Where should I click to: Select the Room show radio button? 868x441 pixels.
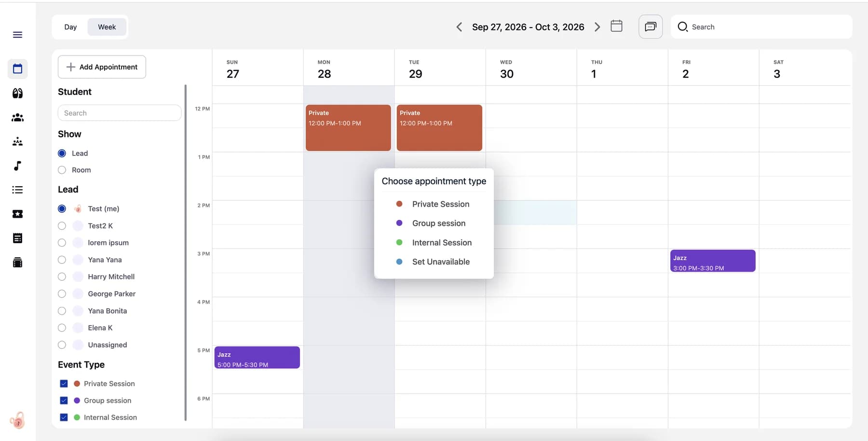[x=62, y=170]
